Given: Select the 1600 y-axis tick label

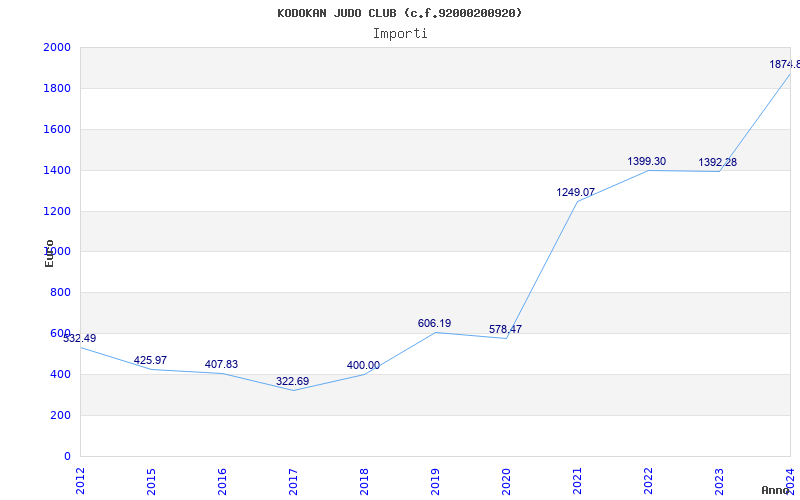Looking at the screenshot, I should click(x=57, y=130).
